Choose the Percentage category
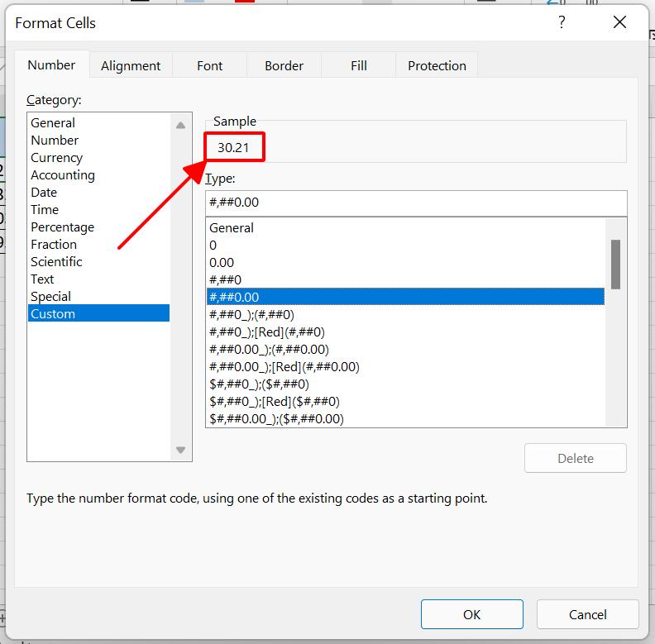The image size is (655, 644). (x=63, y=227)
